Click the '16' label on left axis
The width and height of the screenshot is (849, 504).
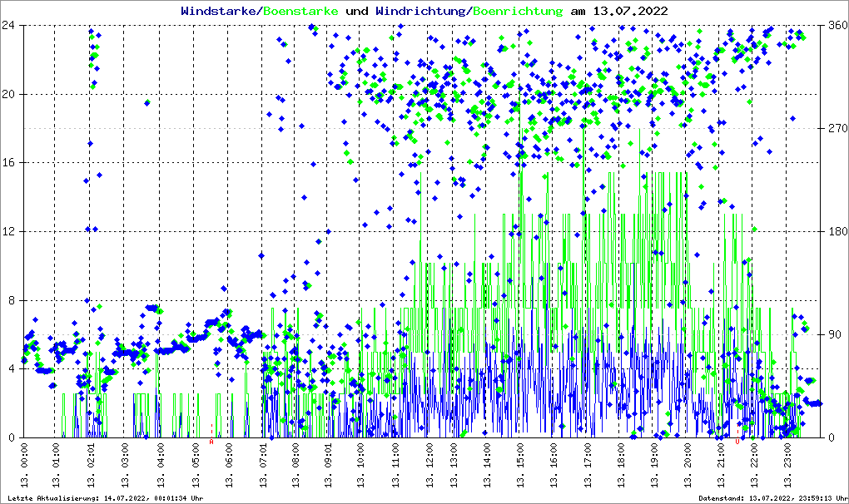click(9, 163)
